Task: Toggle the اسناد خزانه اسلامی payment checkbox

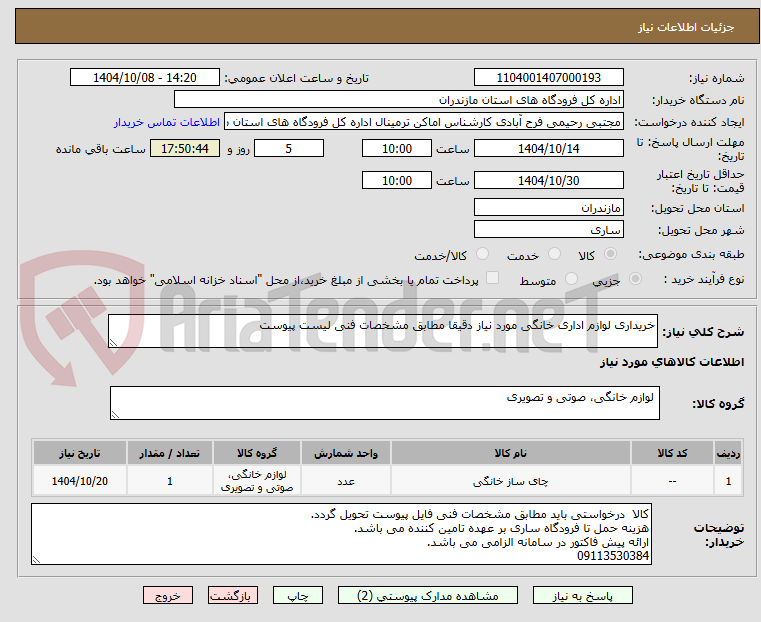Action: click(x=492, y=278)
